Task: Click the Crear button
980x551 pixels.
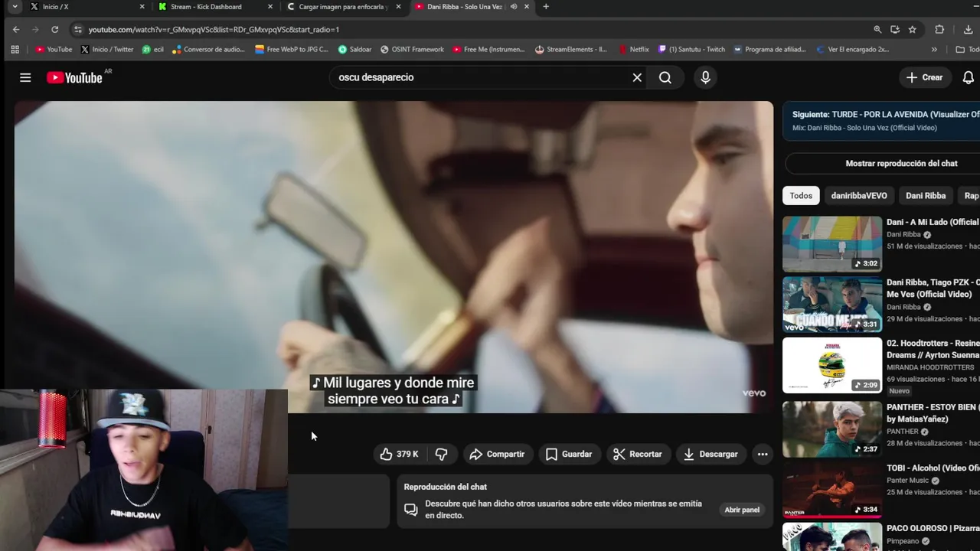Action: tap(924, 77)
